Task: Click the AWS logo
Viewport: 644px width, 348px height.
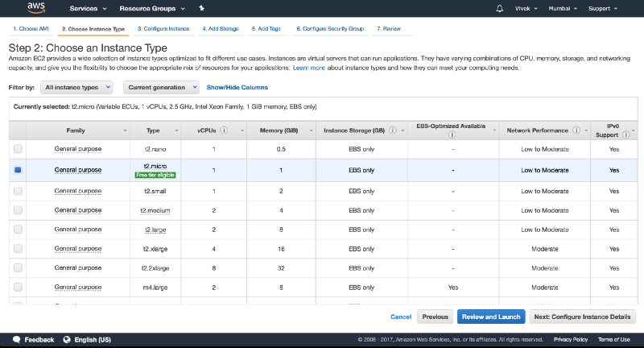Action: click(x=36, y=8)
